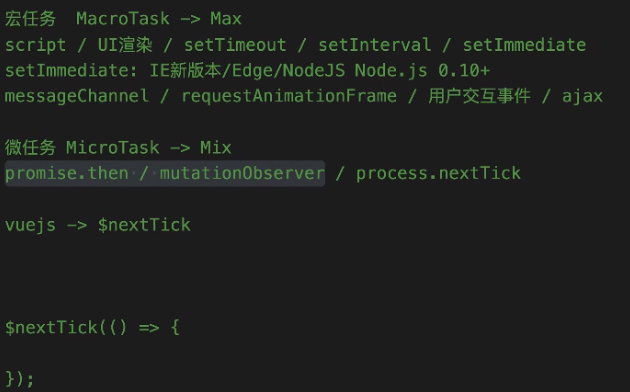
Task: Click setInterval in the macro task list
Action: click(x=374, y=45)
